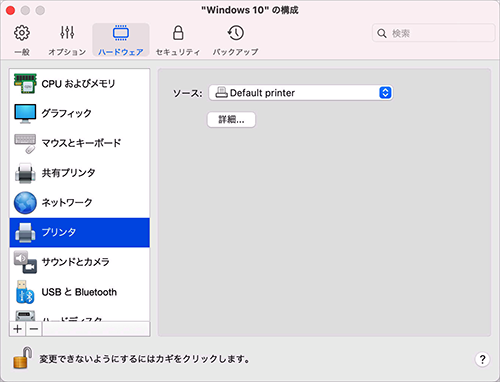Select the ハードウェア hardware tab
500x382 pixels.
click(121, 40)
